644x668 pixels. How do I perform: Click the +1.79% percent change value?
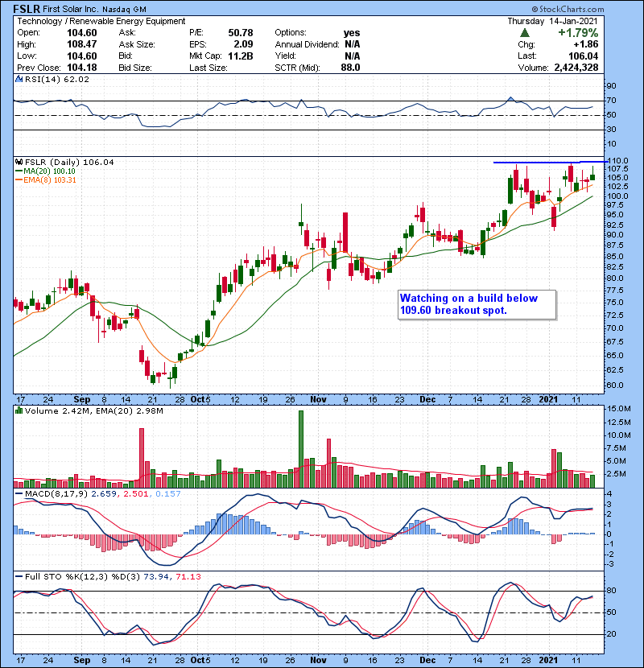[578, 33]
